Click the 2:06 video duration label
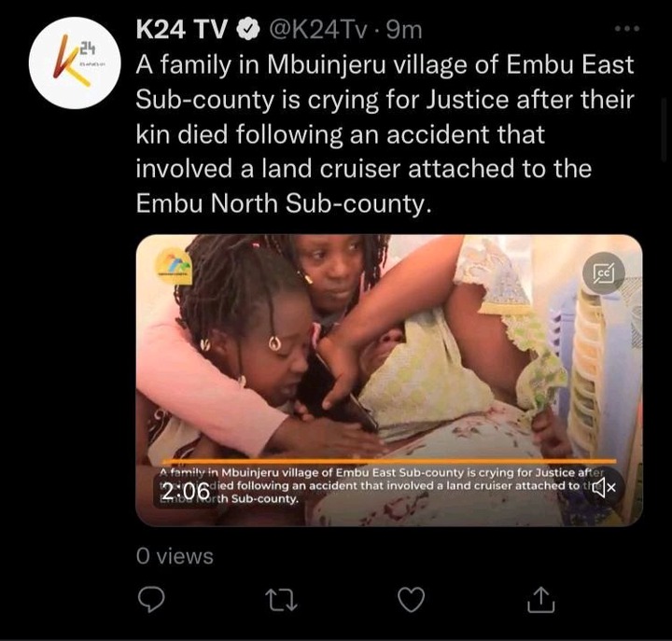Viewport: 672px width, 641px height. 187,492
